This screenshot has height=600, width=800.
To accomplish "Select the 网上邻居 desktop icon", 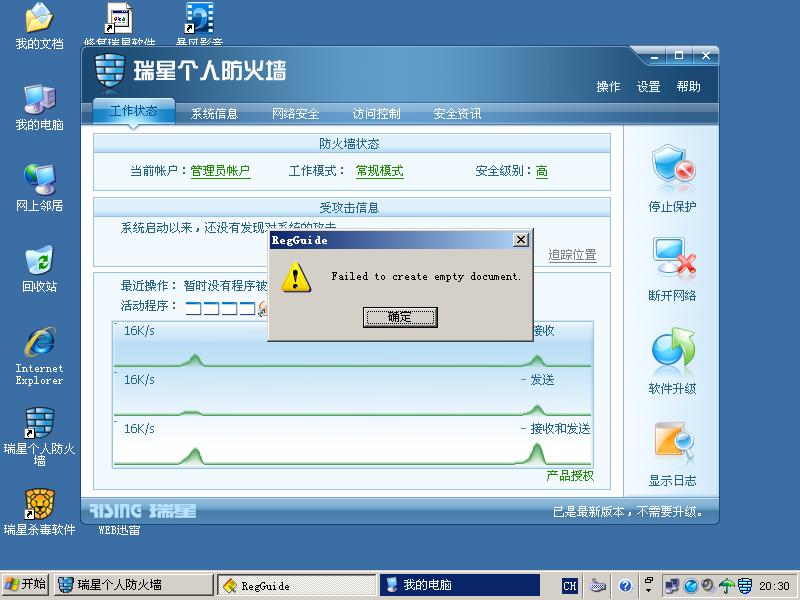I will (x=39, y=180).
